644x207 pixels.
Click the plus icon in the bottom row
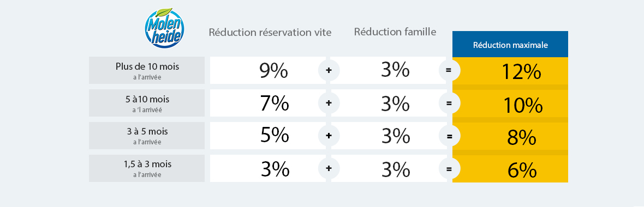coord(329,168)
